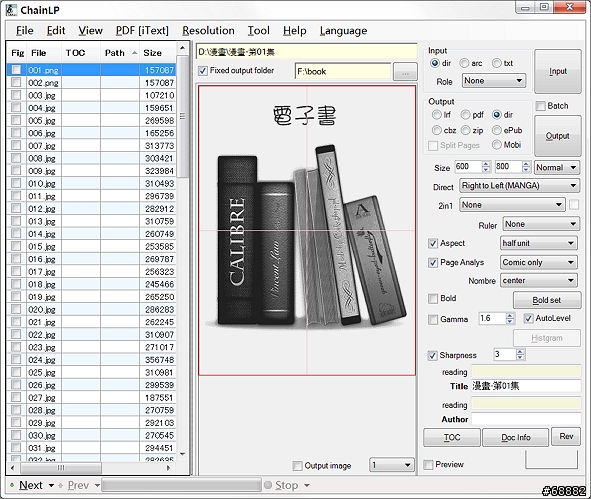This screenshot has width=591, height=499.
Task: Click the Doc Info button
Action: [516, 438]
